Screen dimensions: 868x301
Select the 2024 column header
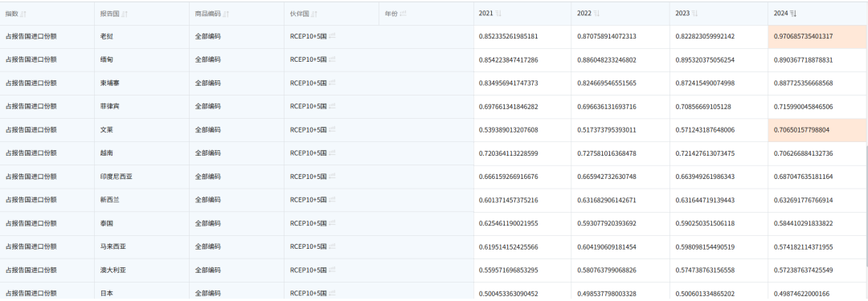818,14
